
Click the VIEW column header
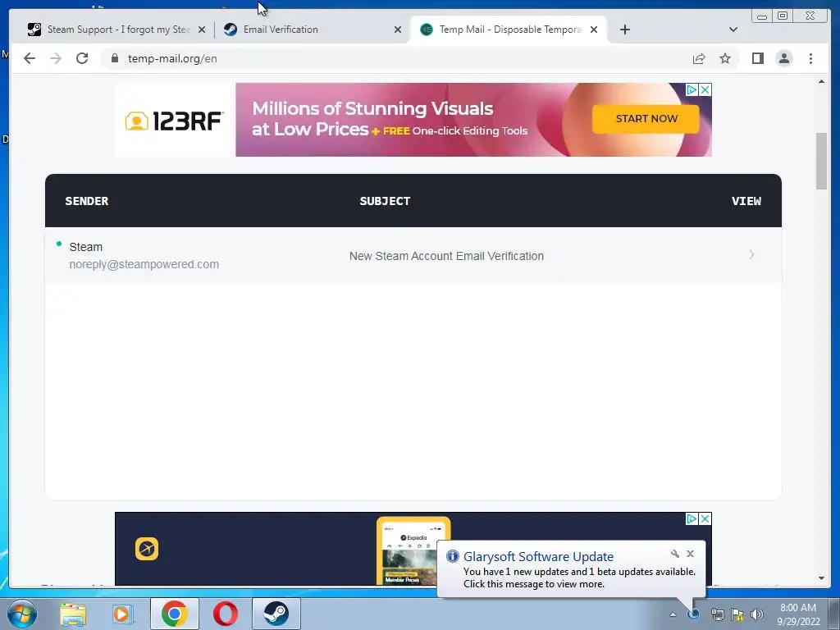746,202
